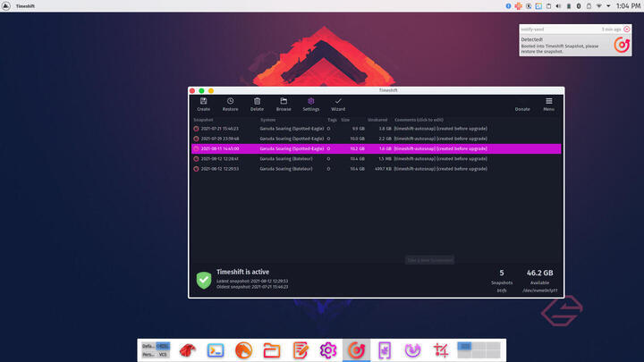Launch the setup Wizard checkmark icon

coord(338,105)
